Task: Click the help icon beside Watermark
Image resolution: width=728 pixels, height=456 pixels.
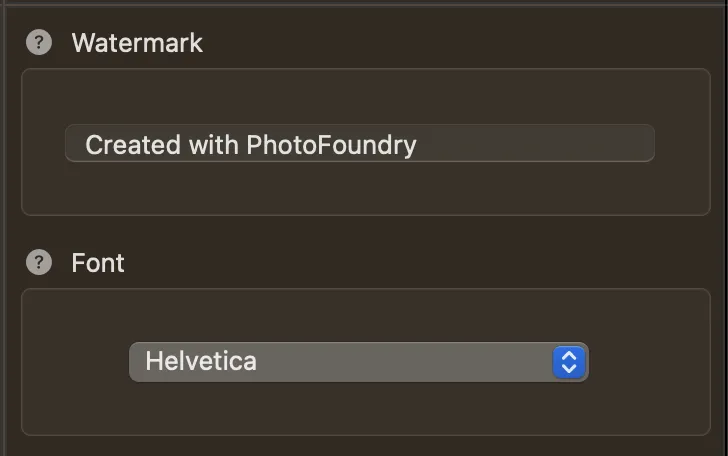Action: (x=38, y=43)
